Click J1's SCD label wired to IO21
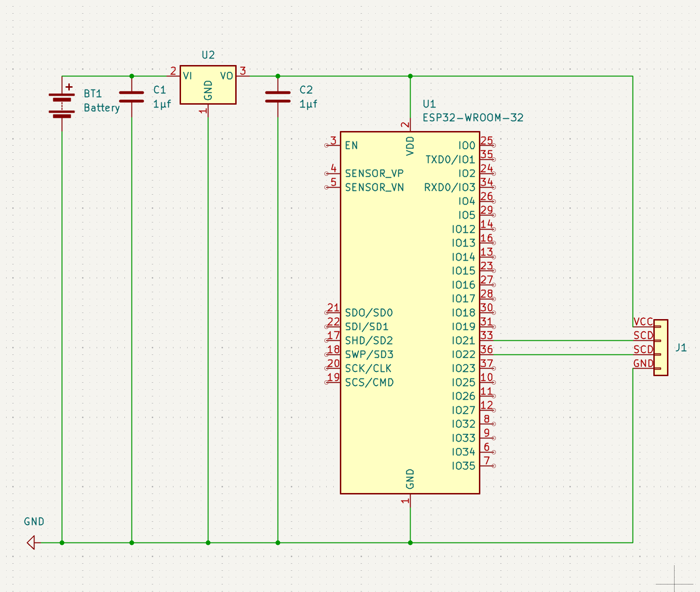Screen dimensions: 700x592 643,335
